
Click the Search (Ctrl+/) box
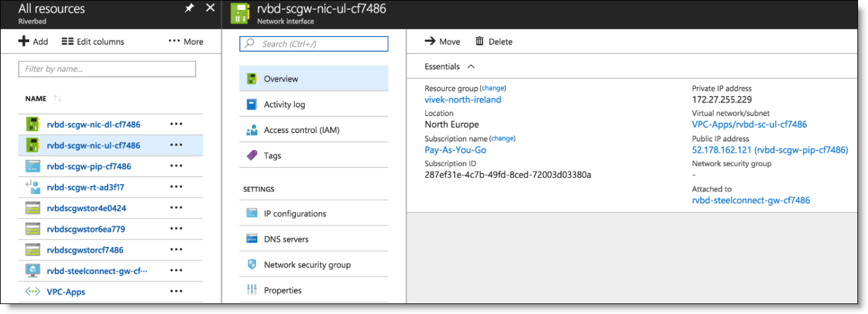coord(314,44)
